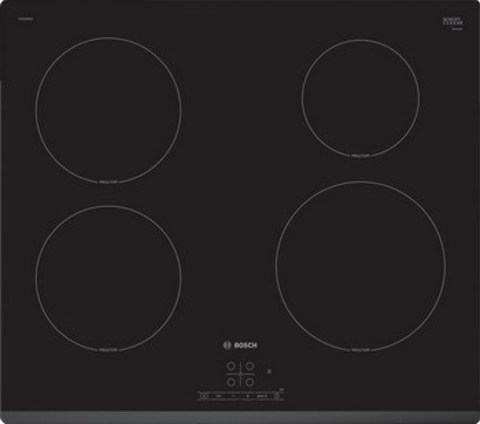The height and width of the screenshot is (424, 480).
Task: Click the Induction label under rear-right zone
Action: 361,155
